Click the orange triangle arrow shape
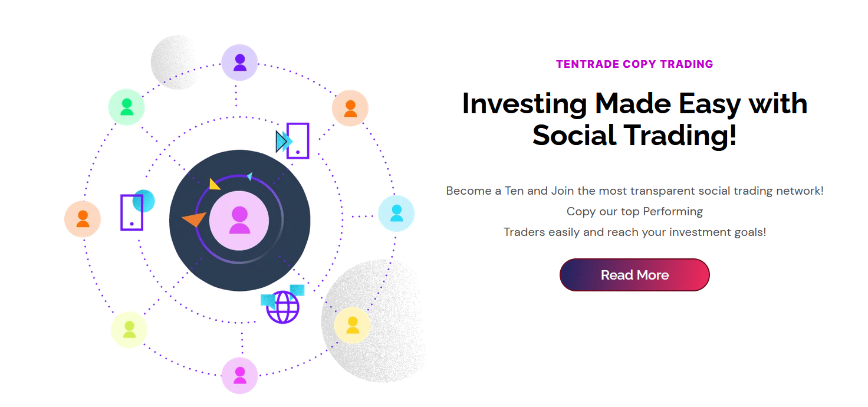The width and height of the screenshot is (868, 407). click(x=193, y=219)
